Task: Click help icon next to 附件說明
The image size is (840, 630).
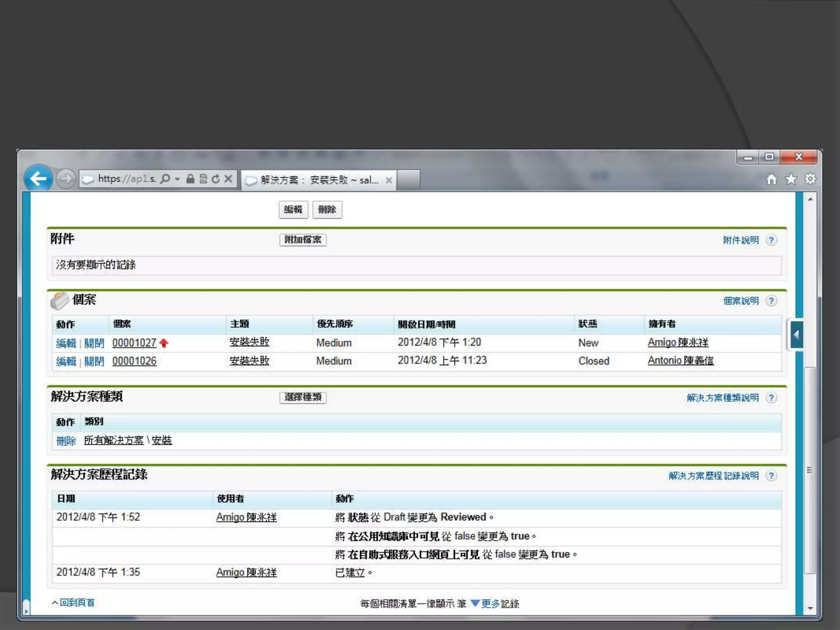Action: (x=772, y=240)
